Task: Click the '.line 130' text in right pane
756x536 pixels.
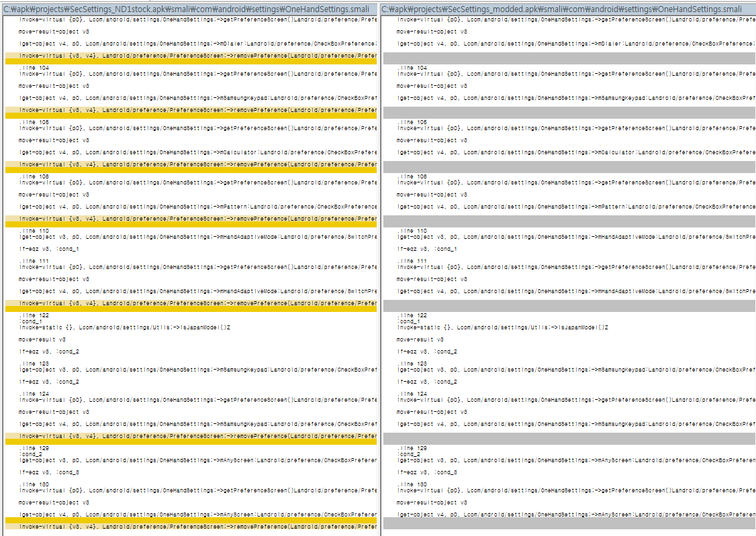Action: [x=412, y=484]
